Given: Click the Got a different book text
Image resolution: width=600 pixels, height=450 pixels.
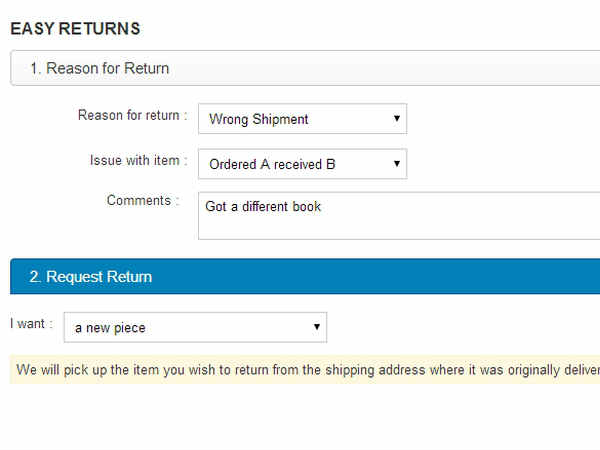Looking at the screenshot, I should click(263, 207).
